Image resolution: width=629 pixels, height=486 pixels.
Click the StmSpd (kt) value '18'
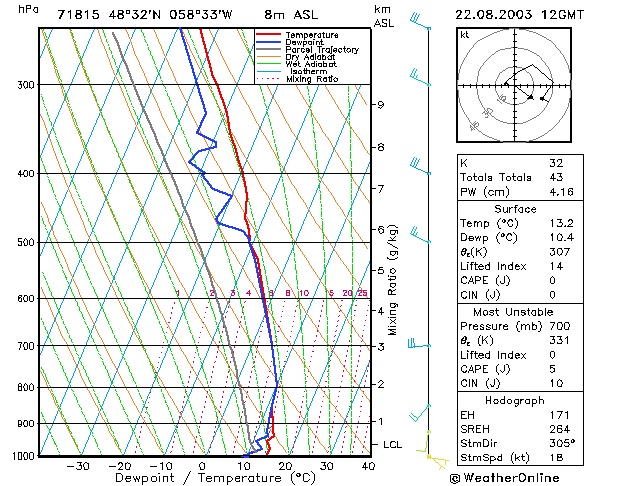(556, 458)
